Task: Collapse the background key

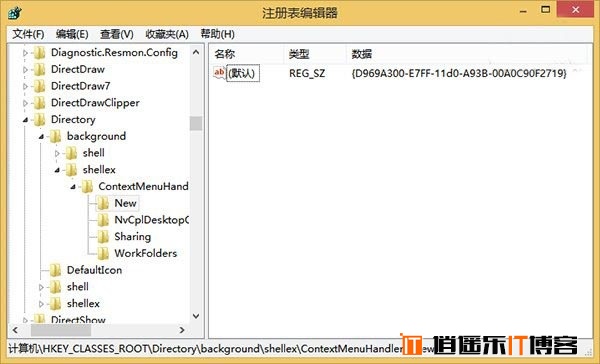Action: click(41, 137)
